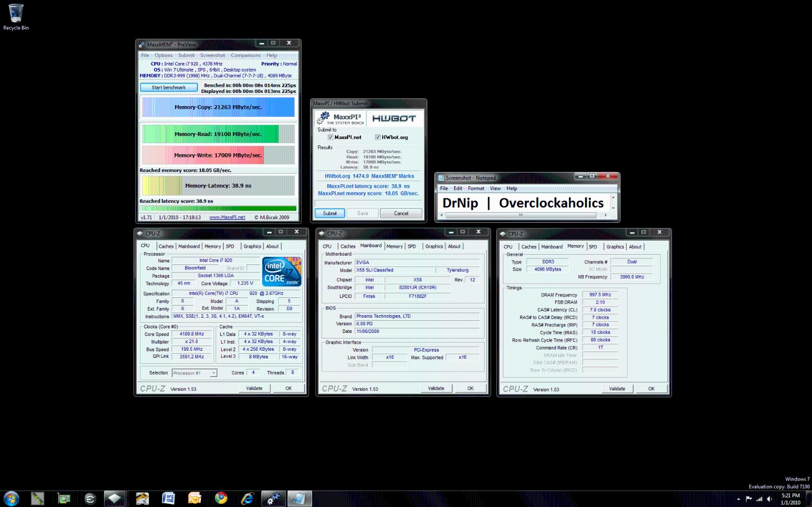Open Action Center flag in tray

click(x=749, y=499)
